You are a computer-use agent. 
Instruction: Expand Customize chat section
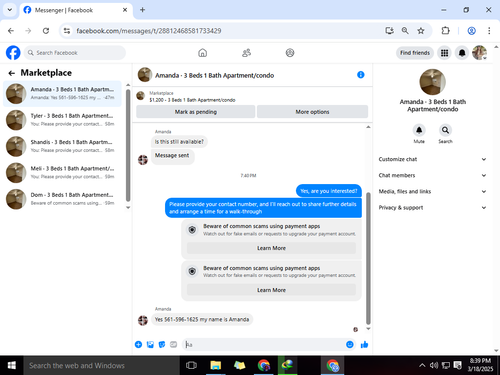[x=432, y=159]
